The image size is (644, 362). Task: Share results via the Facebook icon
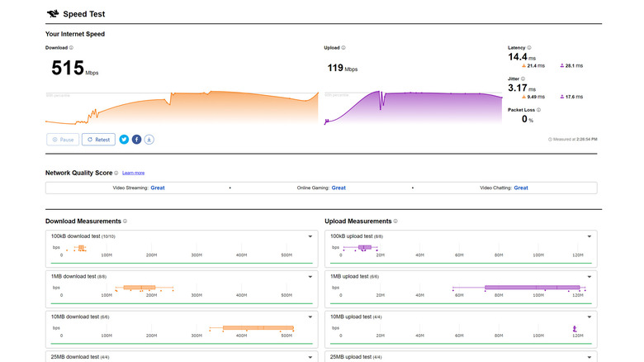pos(136,140)
